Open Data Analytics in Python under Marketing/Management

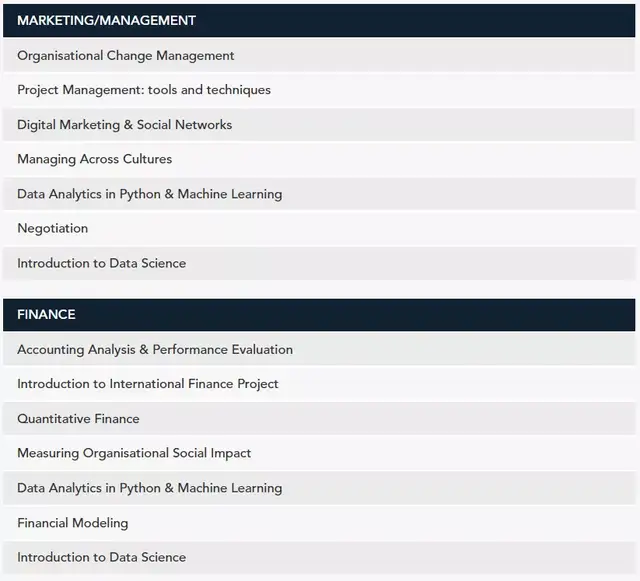(x=150, y=194)
